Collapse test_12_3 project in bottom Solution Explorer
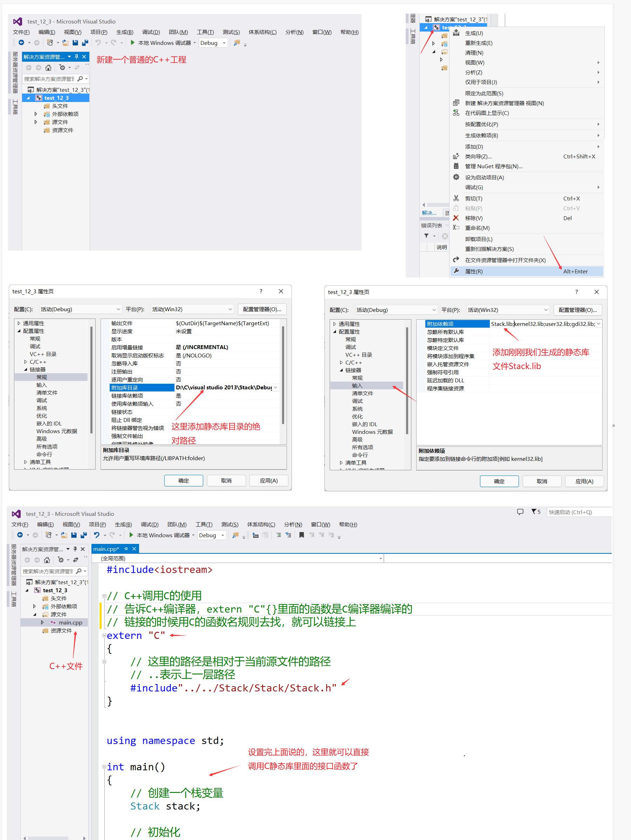The image size is (631, 840). tap(27, 590)
